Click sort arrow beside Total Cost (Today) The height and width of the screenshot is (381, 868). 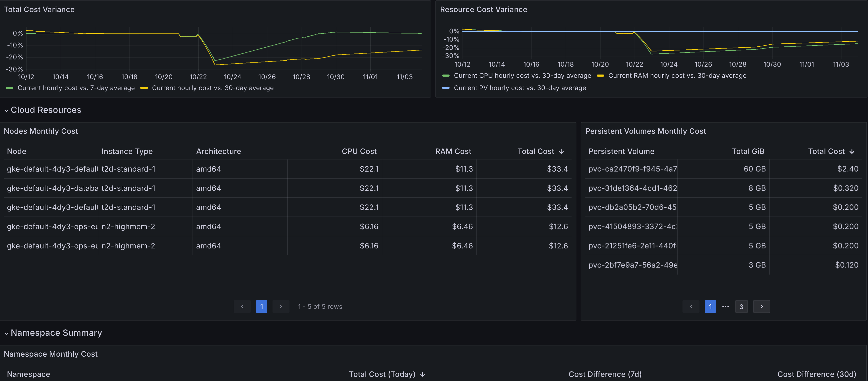point(422,374)
